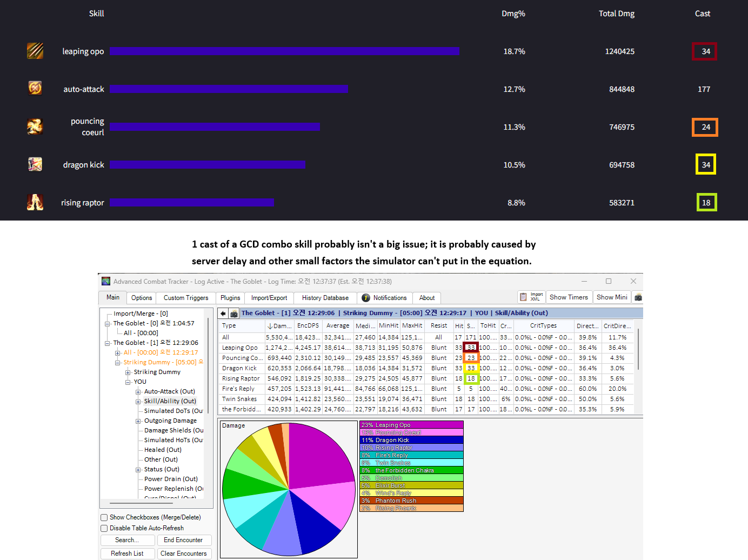This screenshot has height=560, width=748.
Task: Sort the table by EncDPS column
Action: (308, 326)
